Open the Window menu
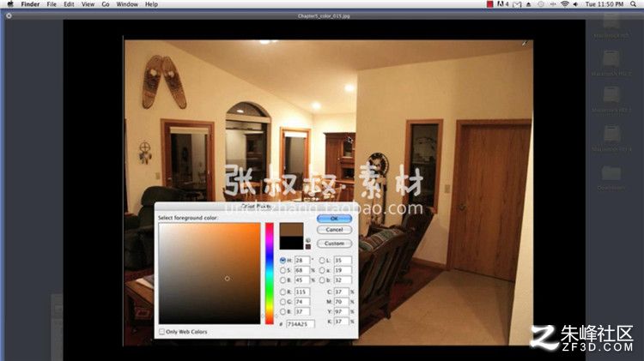Viewport: 644px width, 361px height. click(127, 4)
